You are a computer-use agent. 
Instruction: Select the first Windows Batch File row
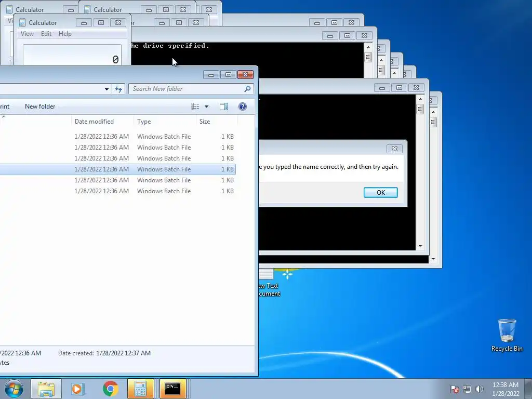pyautogui.click(x=117, y=137)
